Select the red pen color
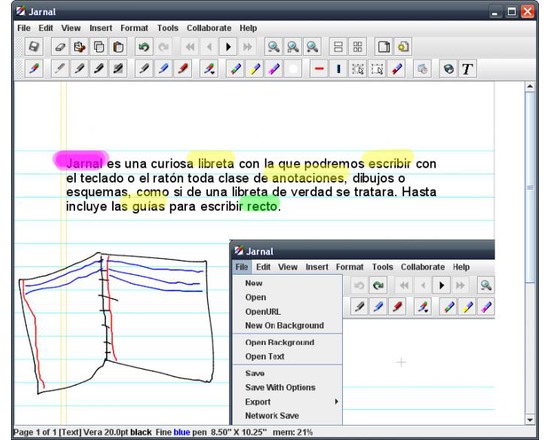This screenshot has width=550, height=440. pyautogui.click(x=182, y=69)
